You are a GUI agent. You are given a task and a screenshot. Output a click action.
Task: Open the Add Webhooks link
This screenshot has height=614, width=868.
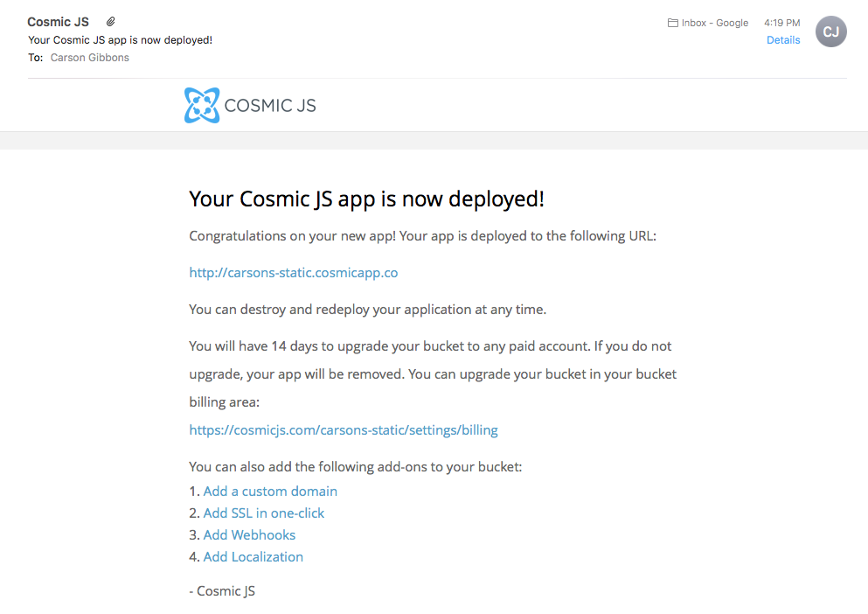point(249,535)
